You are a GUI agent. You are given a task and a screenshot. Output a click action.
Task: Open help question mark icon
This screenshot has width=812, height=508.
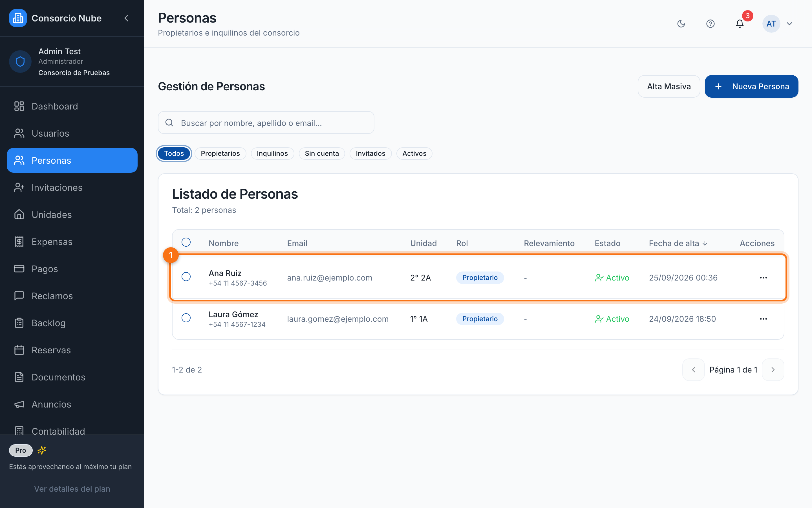710,23
